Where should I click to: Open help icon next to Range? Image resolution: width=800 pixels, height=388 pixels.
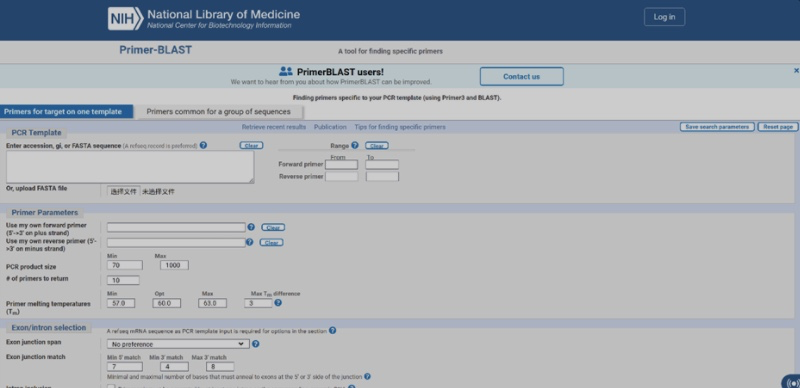pos(355,146)
